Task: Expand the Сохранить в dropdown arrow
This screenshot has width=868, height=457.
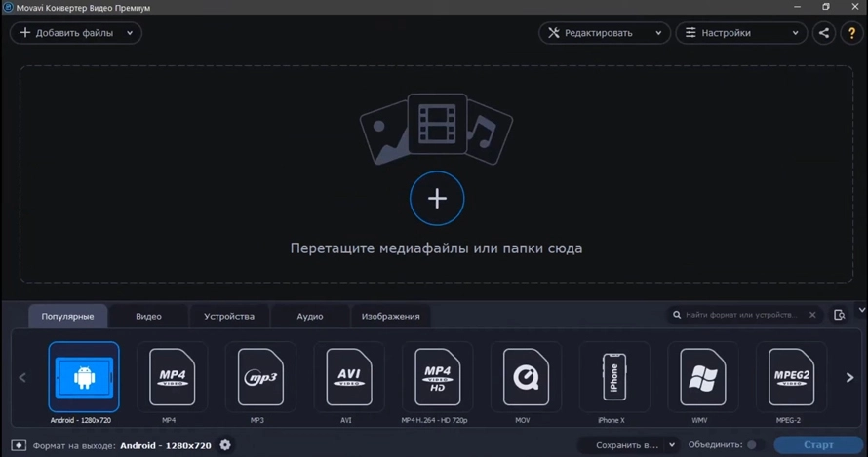Action: (x=672, y=445)
